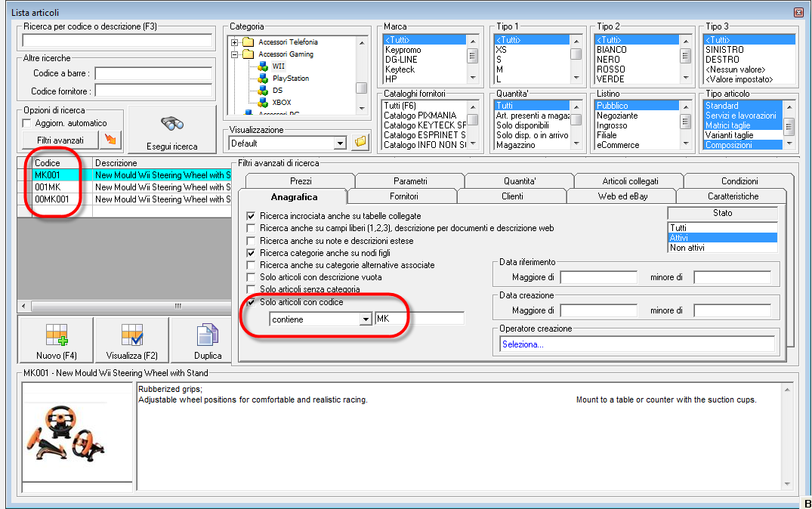Check Ricerca anche su categorie alternative associate
Viewport: 812px width, 509px height.
tap(252, 265)
